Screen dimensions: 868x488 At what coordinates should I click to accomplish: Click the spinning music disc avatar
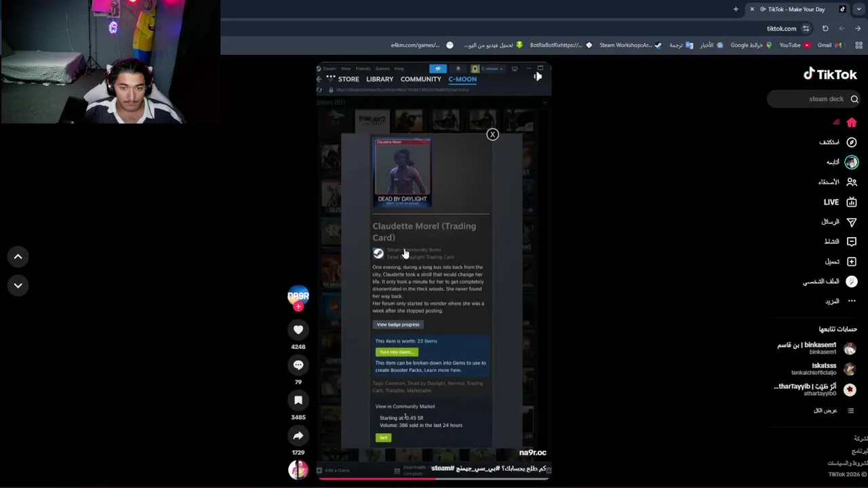point(298,469)
